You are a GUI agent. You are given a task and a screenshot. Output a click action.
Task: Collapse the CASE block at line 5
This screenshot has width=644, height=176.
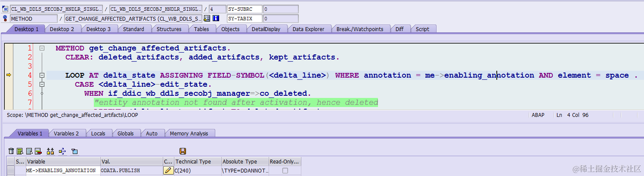coord(42,84)
